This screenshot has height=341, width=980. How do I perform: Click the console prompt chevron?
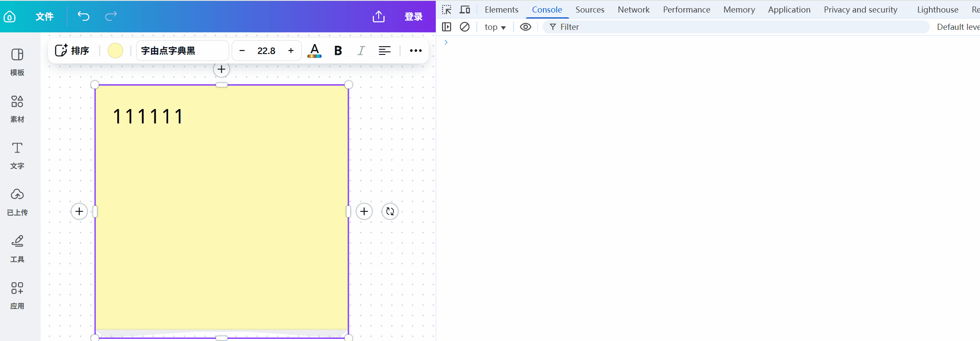pyautogui.click(x=446, y=42)
